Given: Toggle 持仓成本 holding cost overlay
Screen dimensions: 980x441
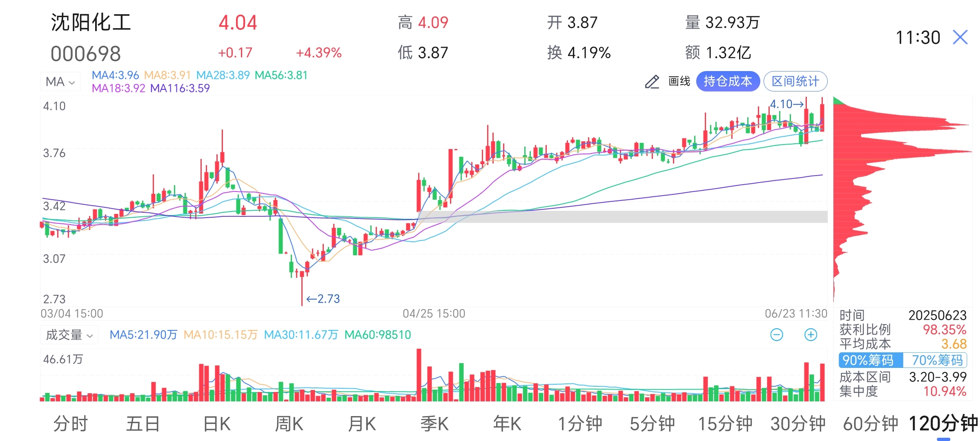Looking at the screenshot, I should (x=728, y=81).
